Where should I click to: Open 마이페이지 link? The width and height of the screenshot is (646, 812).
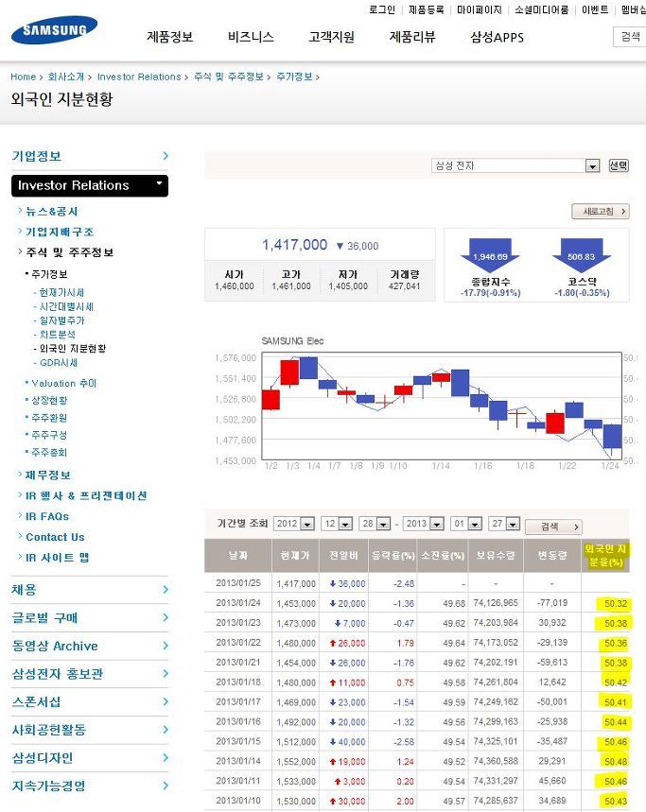pyautogui.click(x=480, y=9)
